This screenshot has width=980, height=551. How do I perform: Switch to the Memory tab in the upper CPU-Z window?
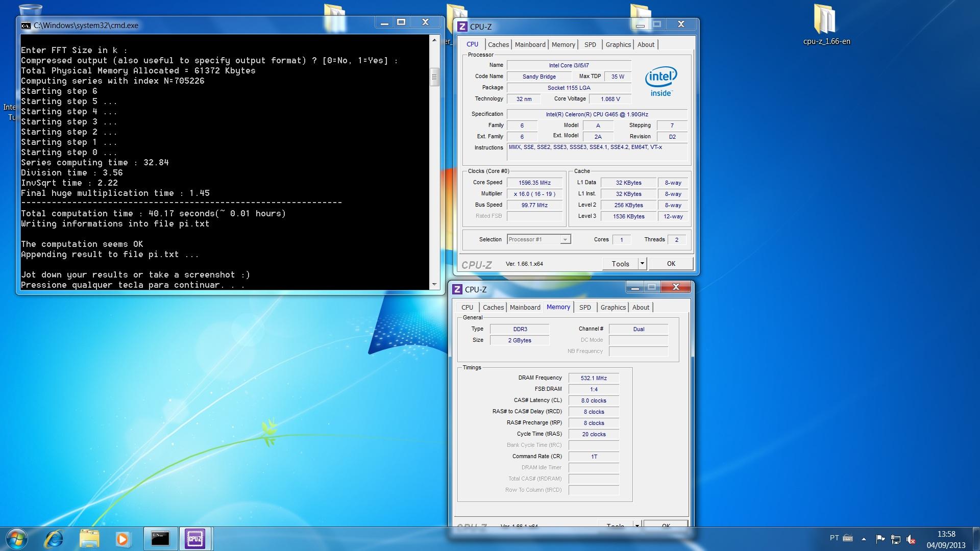point(563,45)
